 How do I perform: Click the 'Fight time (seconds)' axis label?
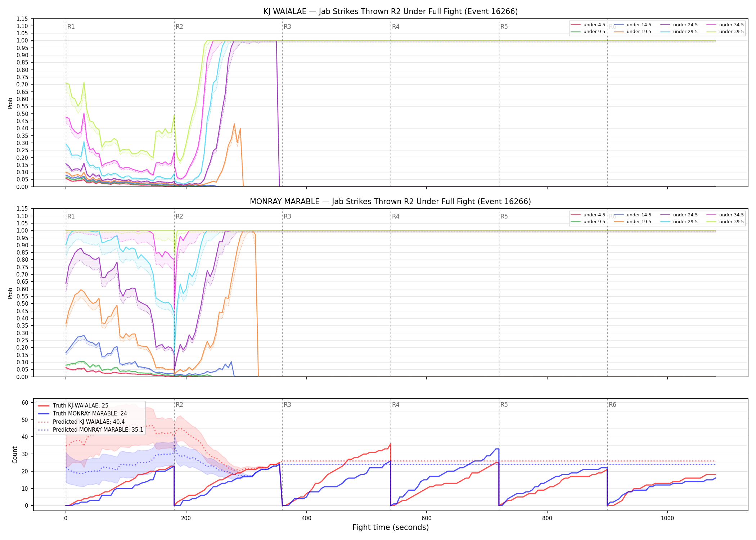click(391, 527)
